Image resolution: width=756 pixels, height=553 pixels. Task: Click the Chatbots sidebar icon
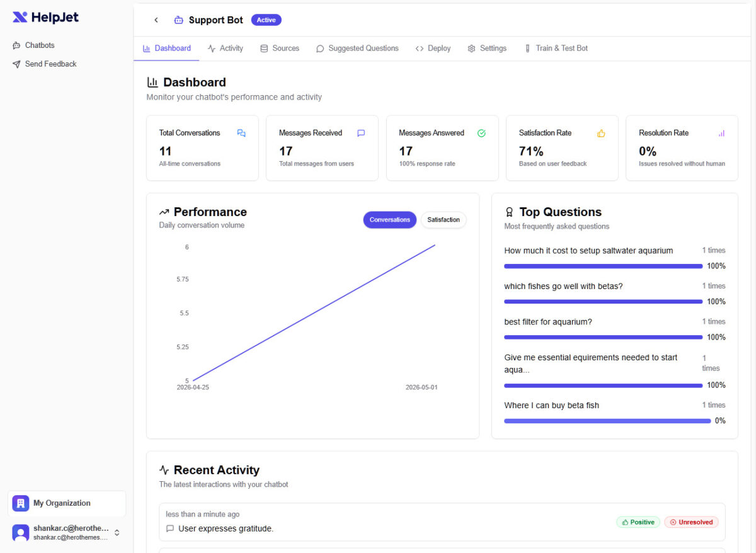(16, 45)
